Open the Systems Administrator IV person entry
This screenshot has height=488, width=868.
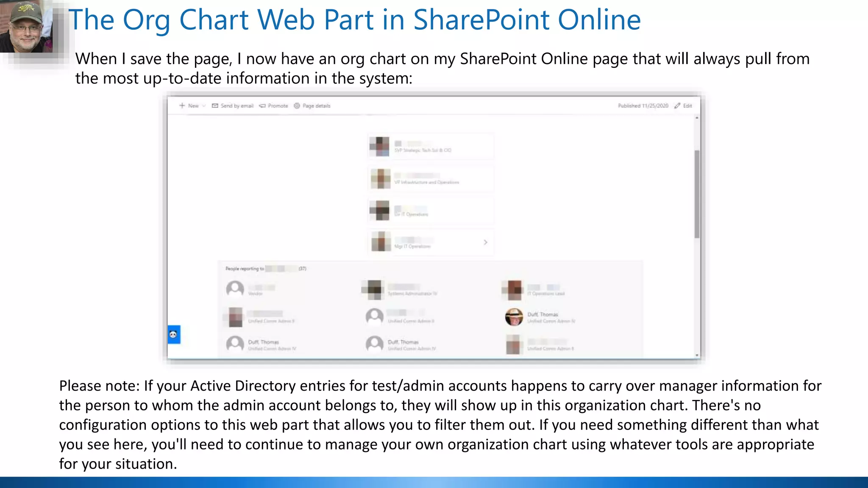point(399,289)
